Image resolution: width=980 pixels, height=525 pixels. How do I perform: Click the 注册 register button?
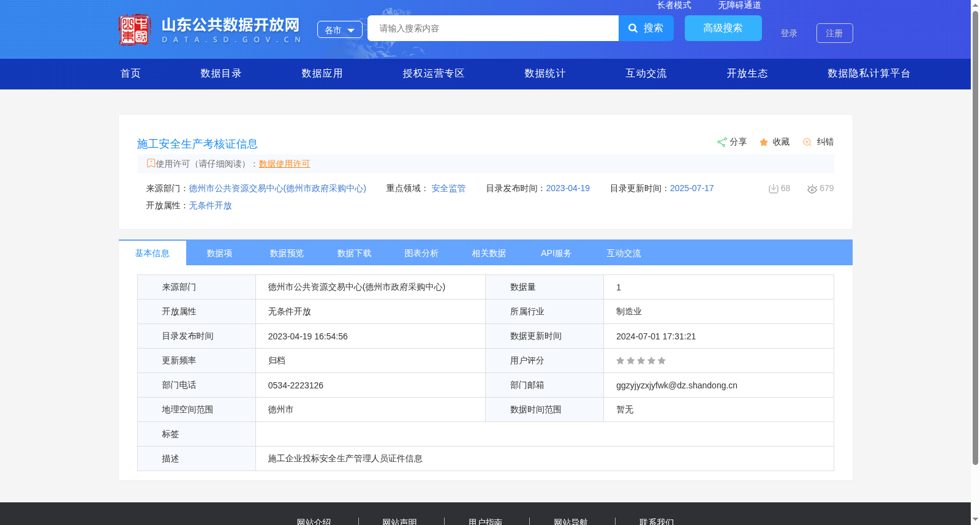click(x=835, y=33)
